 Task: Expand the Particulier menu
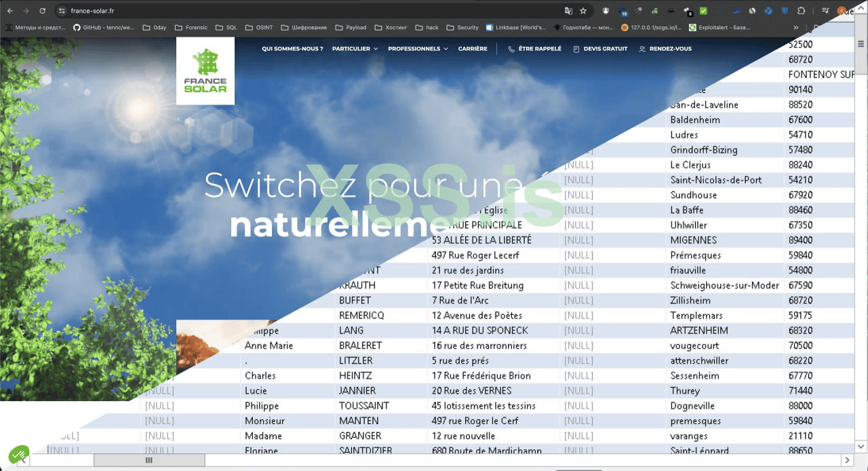355,49
